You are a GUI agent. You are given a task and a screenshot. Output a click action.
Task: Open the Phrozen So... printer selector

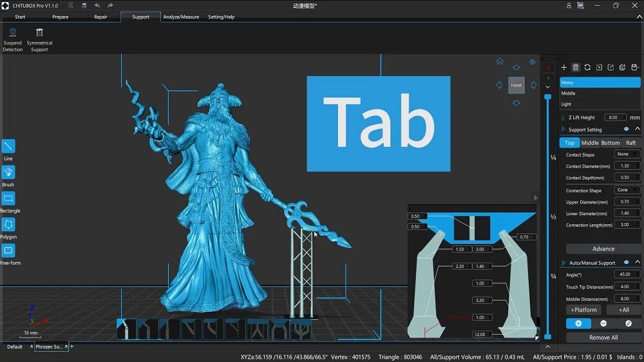[52, 347]
